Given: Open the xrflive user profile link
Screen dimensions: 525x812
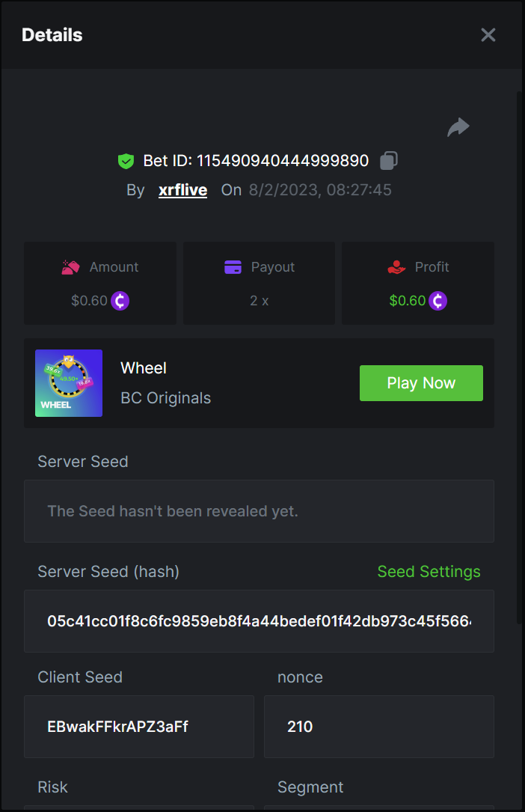Looking at the screenshot, I should coord(182,190).
